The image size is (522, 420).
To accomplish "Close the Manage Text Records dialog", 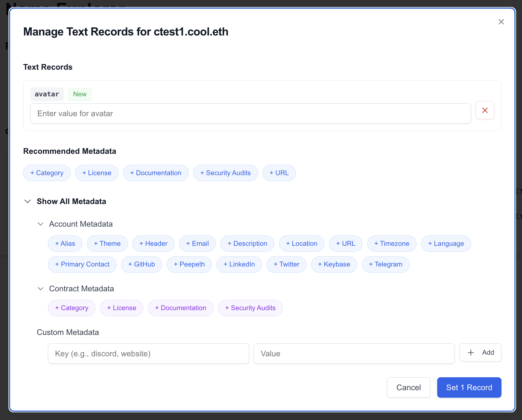I will point(501,22).
